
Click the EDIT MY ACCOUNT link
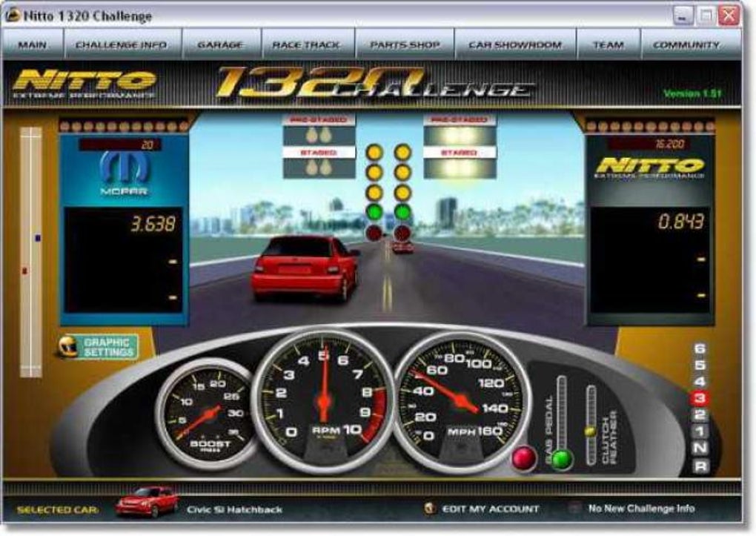(x=491, y=509)
